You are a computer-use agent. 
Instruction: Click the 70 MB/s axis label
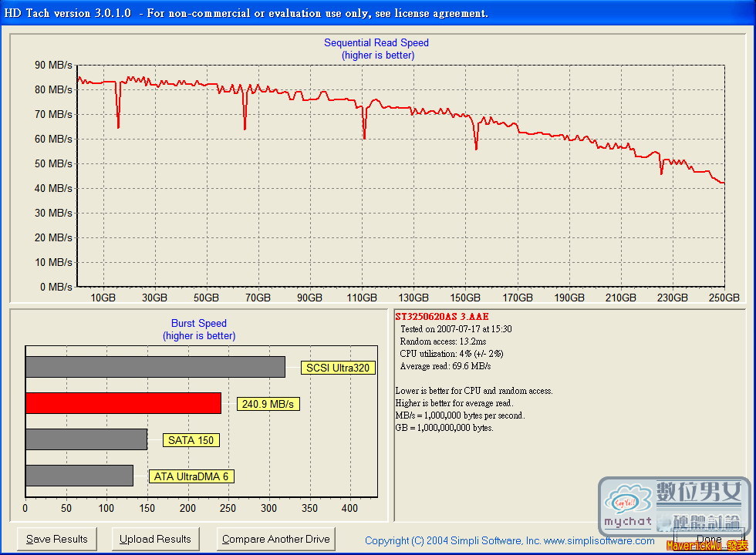point(53,115)
